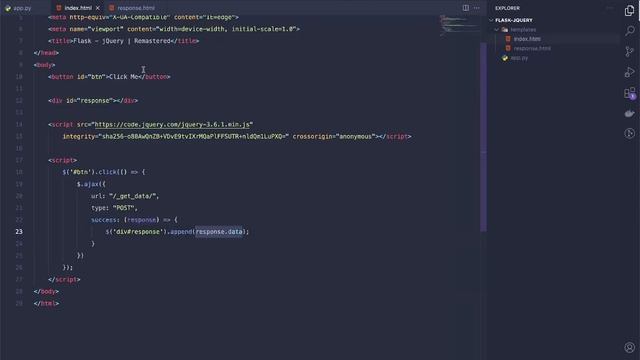Screen dimensions: 640x360
Task: Click the closing </html> tag
Action: 46,303
